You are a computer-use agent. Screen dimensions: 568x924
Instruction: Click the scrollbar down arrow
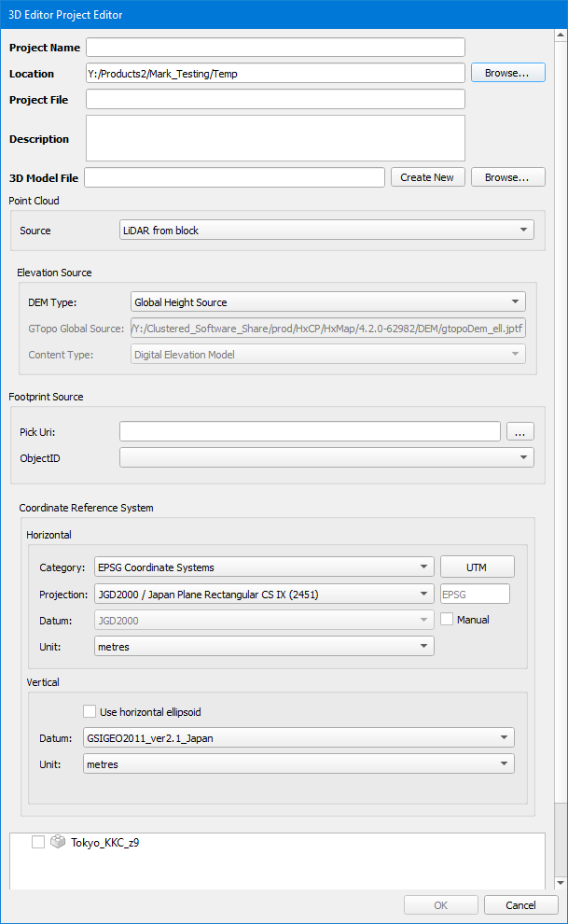560,883
